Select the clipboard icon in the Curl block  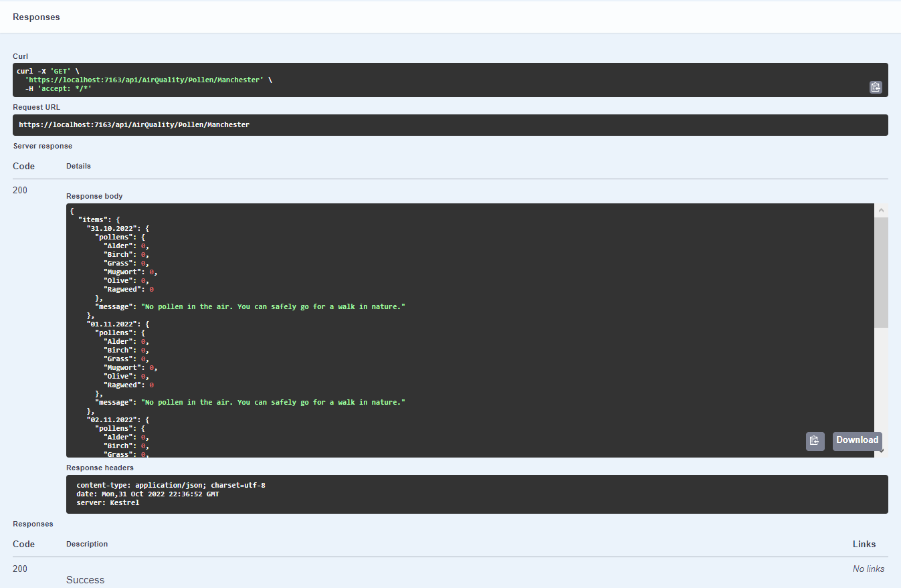876,87
